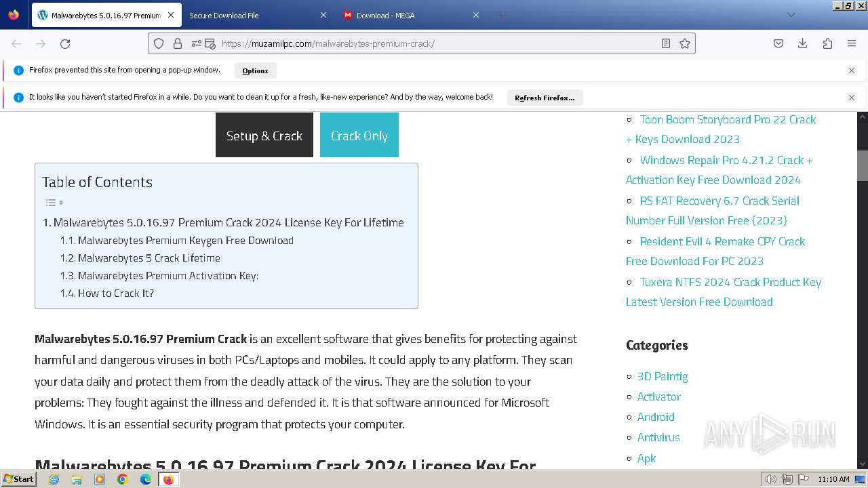This screenshot has height=488, width=868.
Task: Switch to Download - MEGA tab
Action: [411, 15]
